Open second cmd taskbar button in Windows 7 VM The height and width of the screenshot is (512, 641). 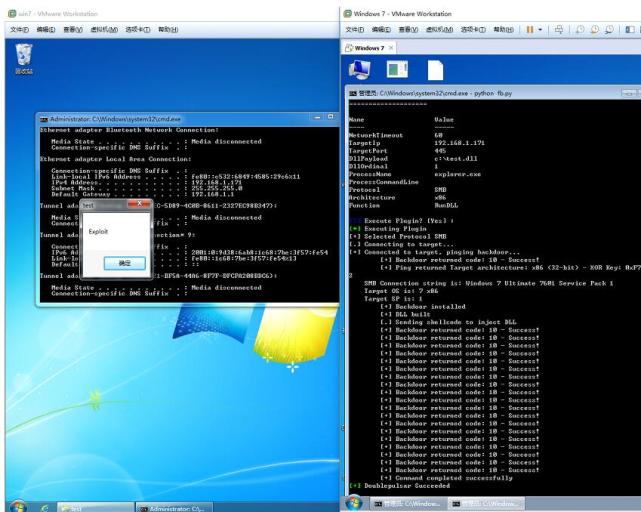(x=486, y=503)
